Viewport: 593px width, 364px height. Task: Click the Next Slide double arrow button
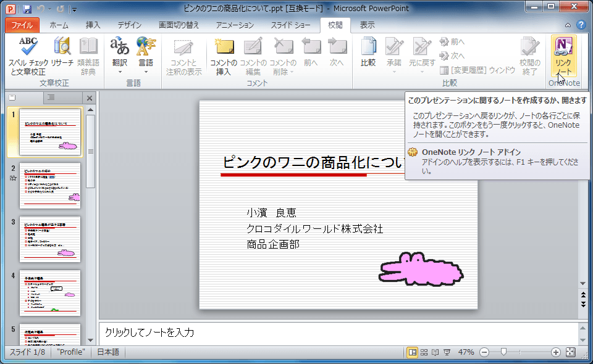click(583, 304)
